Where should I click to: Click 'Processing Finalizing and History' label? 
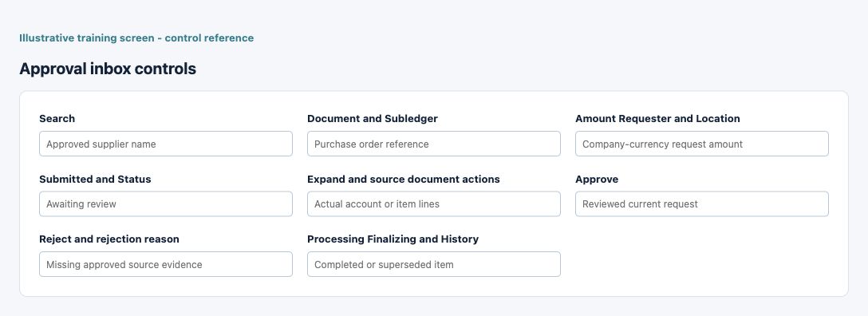[x=393, y=239]
